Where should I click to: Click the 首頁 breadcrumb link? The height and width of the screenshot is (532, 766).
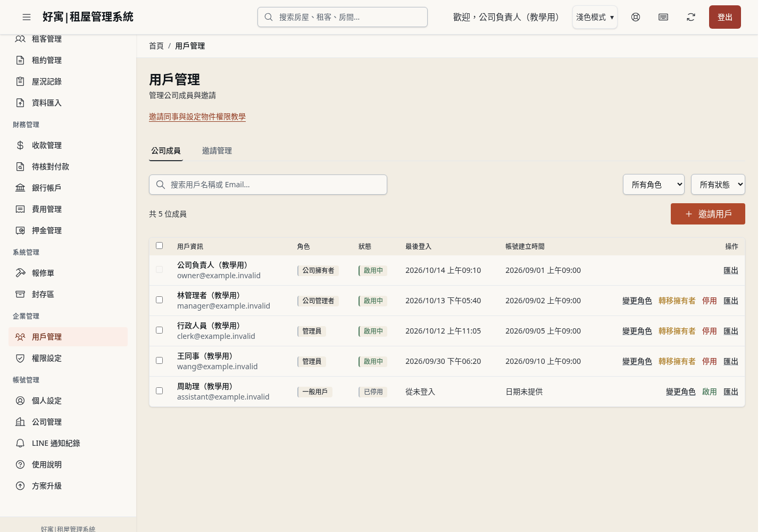click(156, 46)
